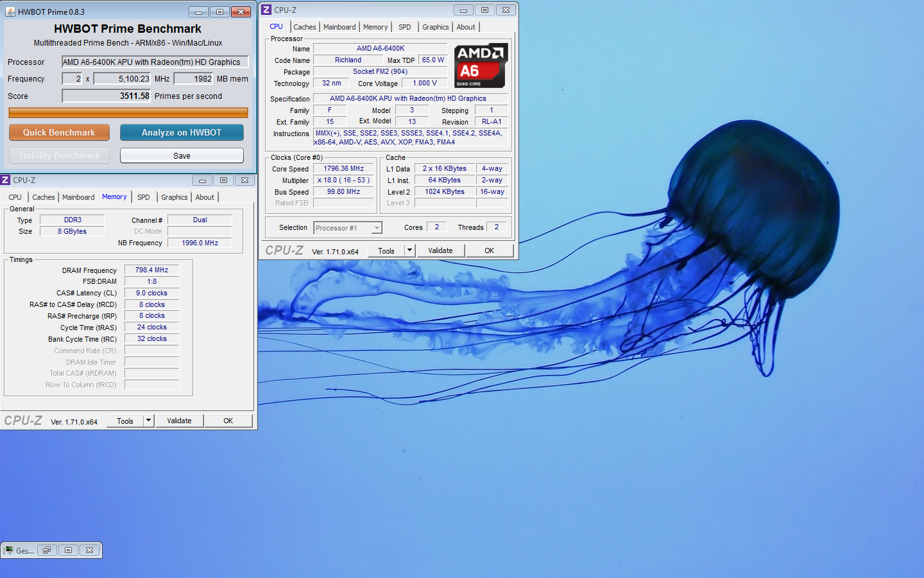Click the HWBOT Prime Java title bar icon
924x578 pixels.
coord(10,12)
